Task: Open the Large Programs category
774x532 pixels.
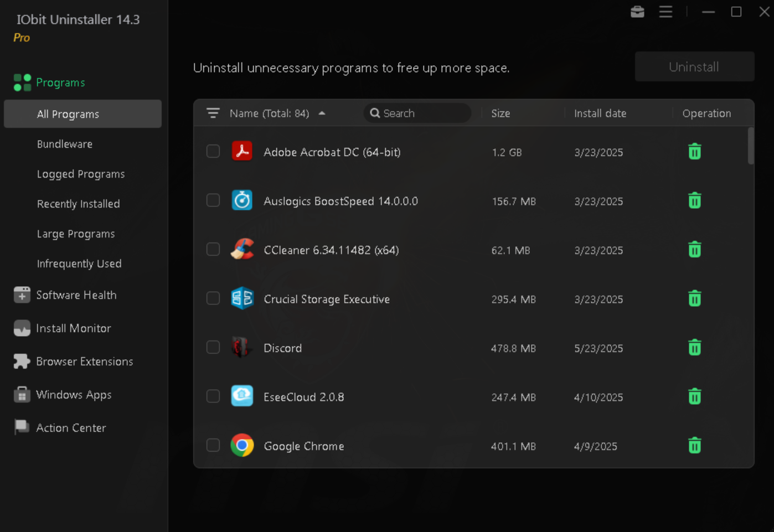Action: click(x=76, y=234)
